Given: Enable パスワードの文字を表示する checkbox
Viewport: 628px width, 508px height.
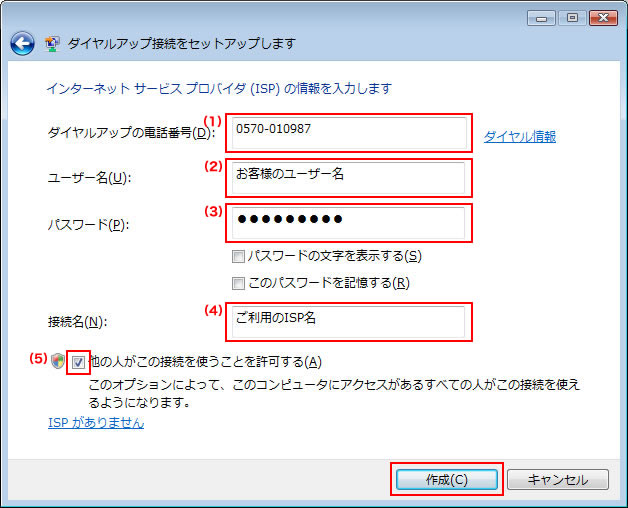Looking at the screenshot, I should (238, 256).
